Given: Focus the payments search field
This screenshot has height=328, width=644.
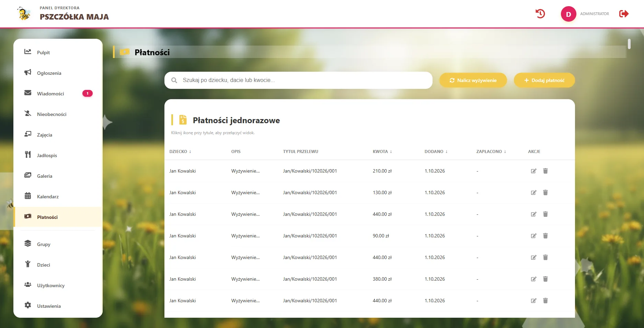Looking at the screenshot, I should [298, 80].
